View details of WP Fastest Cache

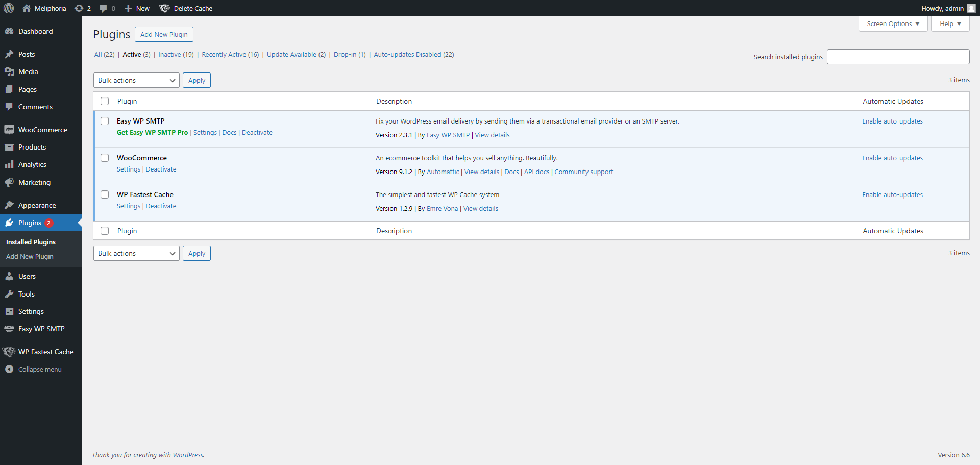click(481, 208)
